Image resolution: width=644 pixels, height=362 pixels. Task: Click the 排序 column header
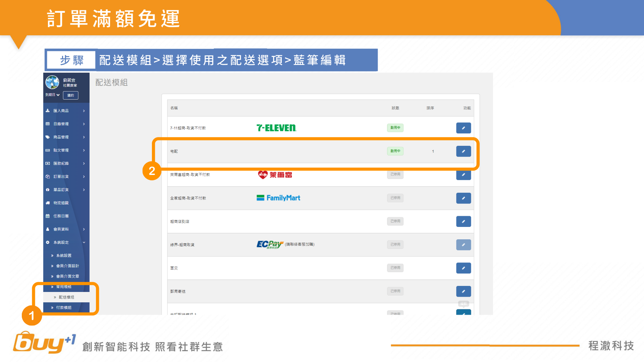(430, 108)
